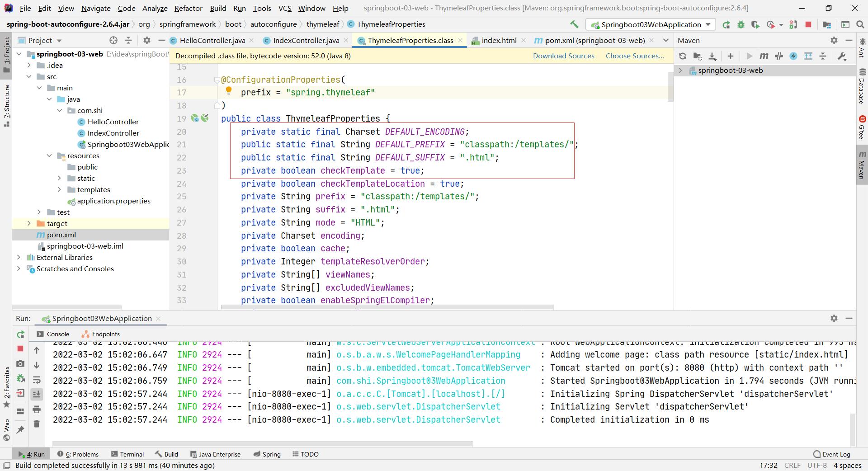Expand the templates folder
This screenshot has width=868, height=471.
click(x=59, y=189)
